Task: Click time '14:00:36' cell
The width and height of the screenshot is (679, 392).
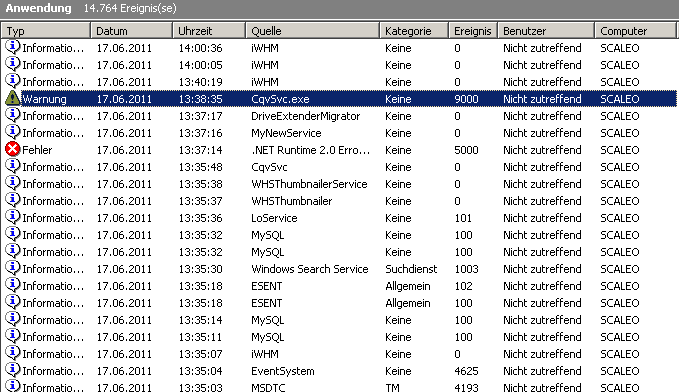Action: pyautogui.click(x=200, y=48)
